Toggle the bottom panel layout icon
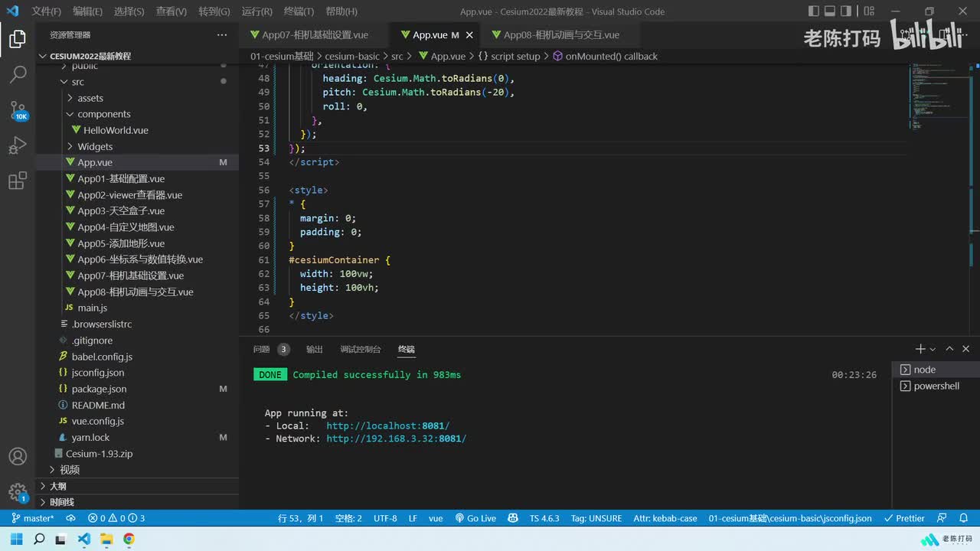Image resolution: width=980 pixels, height=551 pixels. tap(829, 11)
